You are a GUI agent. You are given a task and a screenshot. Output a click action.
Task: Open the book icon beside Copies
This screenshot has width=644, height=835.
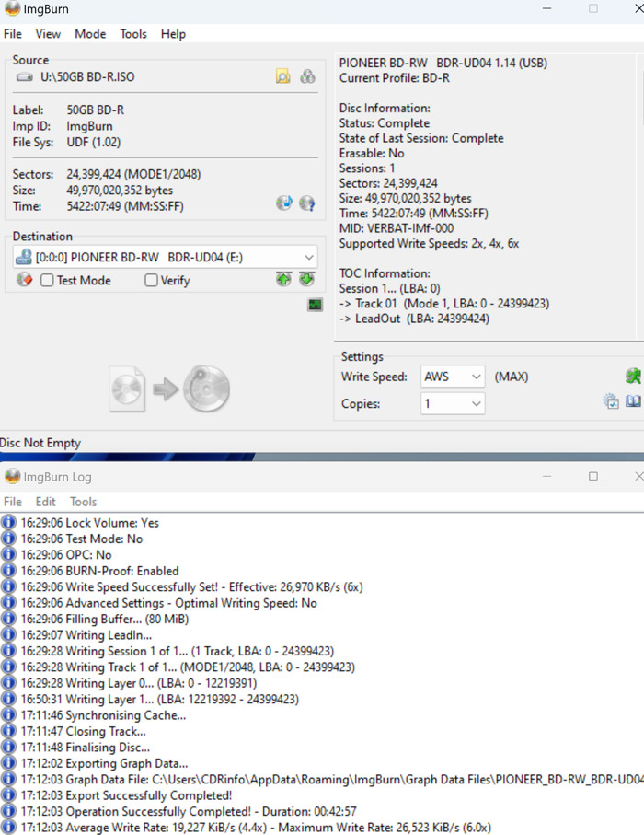pyautogui.click(x=633, y=401)
